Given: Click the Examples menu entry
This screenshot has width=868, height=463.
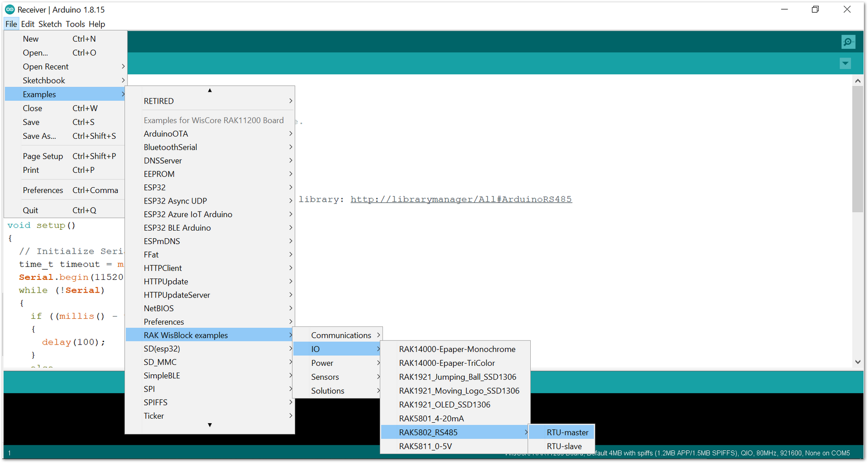Looking at the screenshot, I should [65, 94].
